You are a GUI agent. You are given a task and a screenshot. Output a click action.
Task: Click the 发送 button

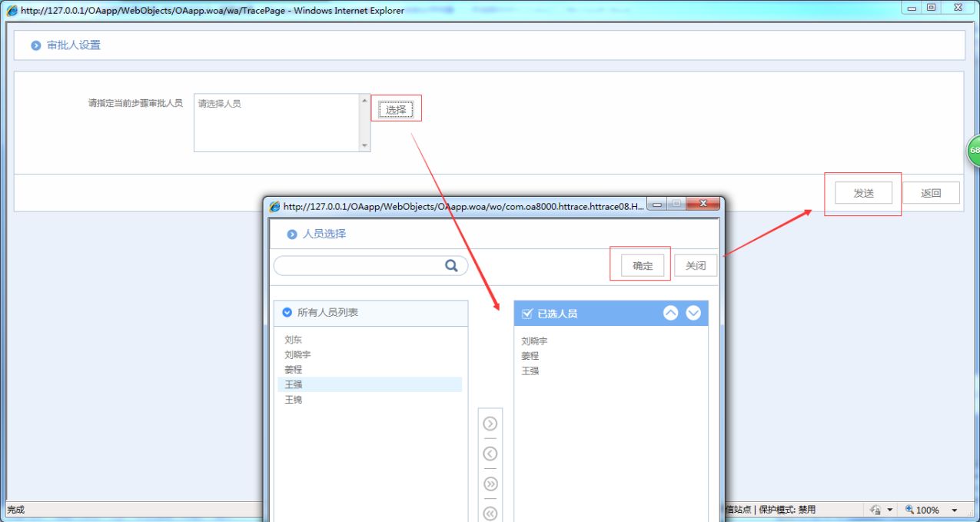(x=864, y=193)
